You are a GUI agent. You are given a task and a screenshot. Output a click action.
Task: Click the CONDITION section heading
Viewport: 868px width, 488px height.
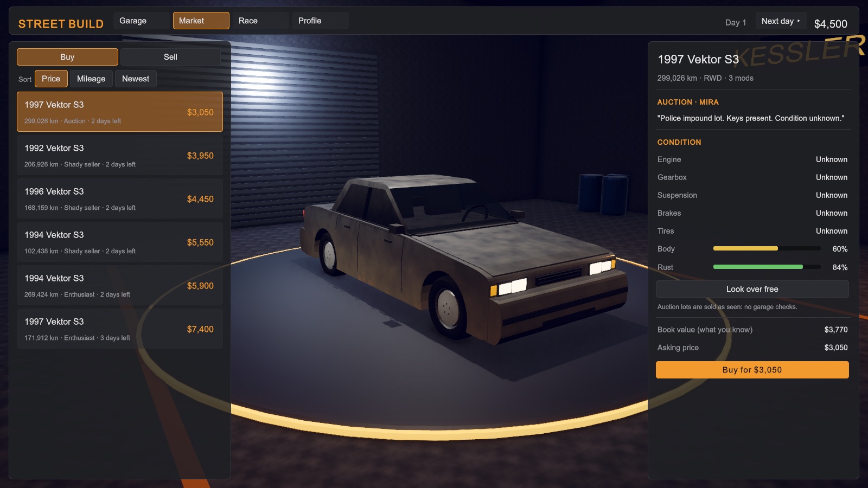point(679,142)
